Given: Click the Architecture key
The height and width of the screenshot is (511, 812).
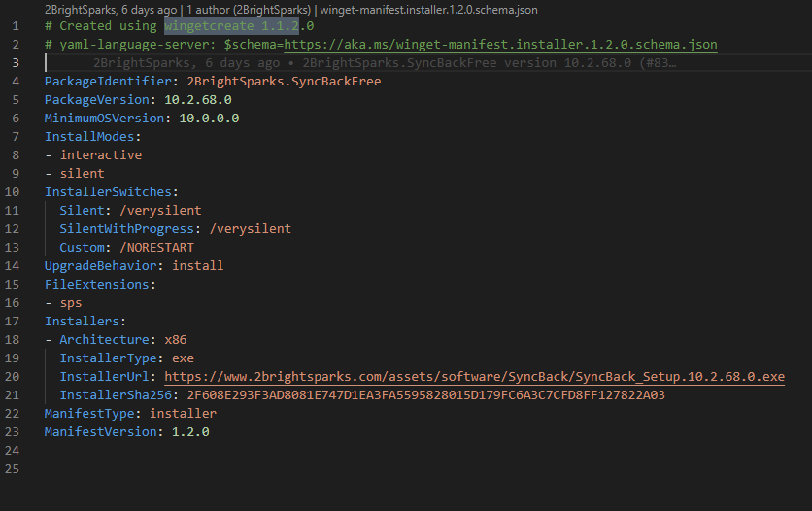Looking at the screenshot, I should click(x=105, y=340).
